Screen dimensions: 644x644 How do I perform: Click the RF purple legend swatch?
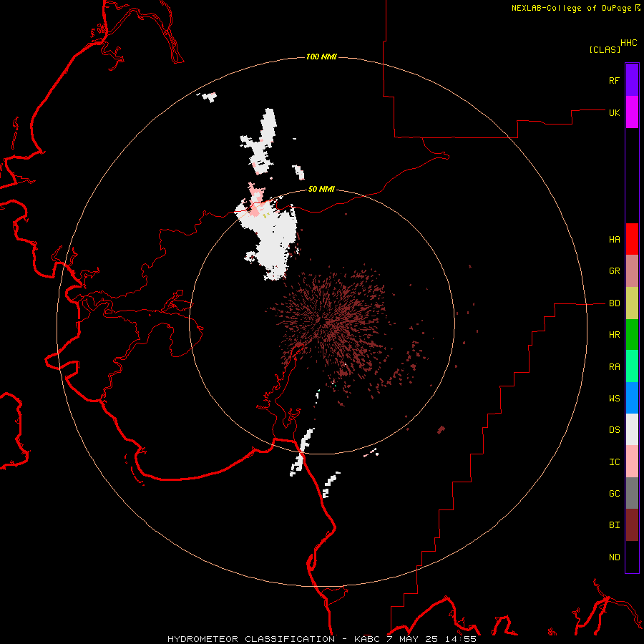pos(632,80)
